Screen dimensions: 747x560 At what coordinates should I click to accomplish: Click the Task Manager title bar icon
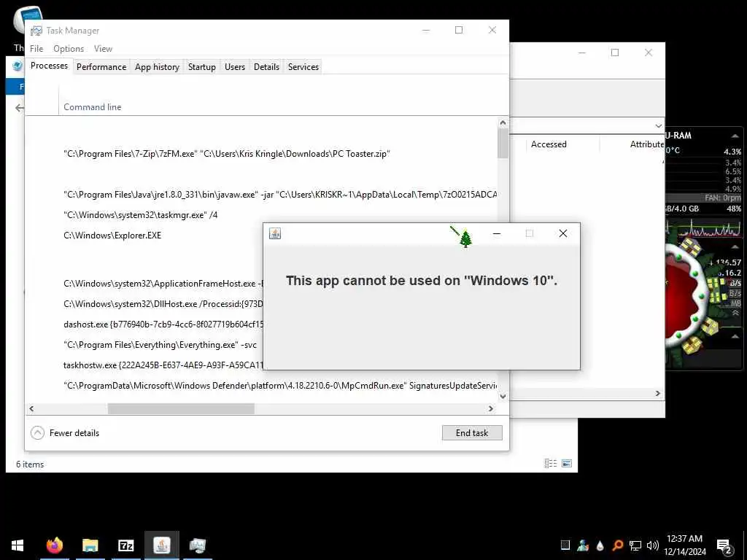pos(36,31)
